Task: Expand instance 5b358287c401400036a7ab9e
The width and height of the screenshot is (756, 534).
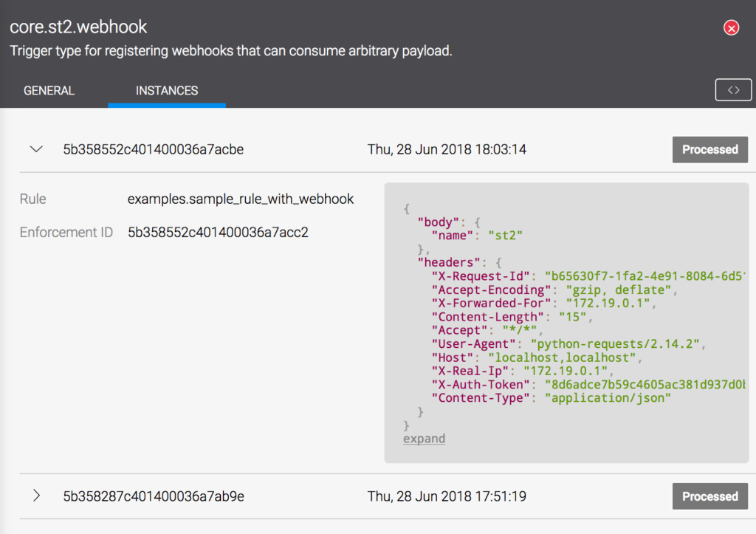Action: (36, 496)
